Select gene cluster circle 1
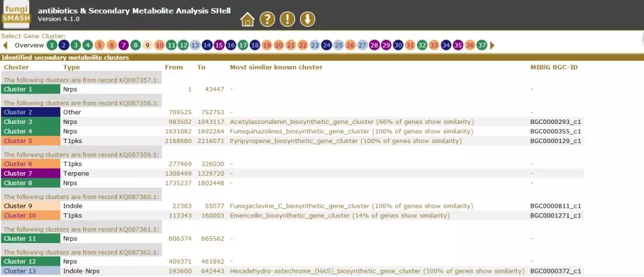This screenshot has height=277, width=644. pyautogui.click(x=52, y=45)
